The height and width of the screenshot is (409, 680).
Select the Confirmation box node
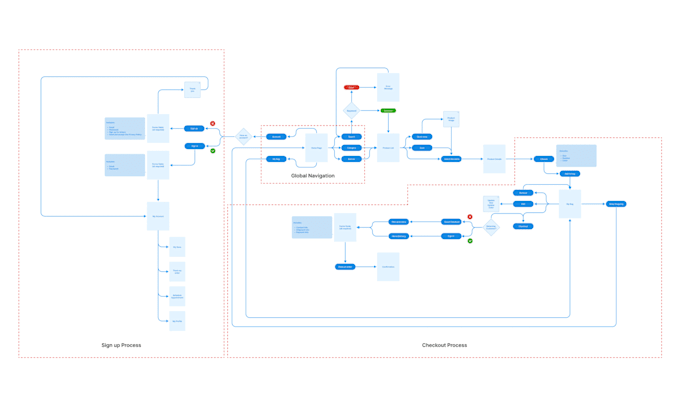point(388,267)
